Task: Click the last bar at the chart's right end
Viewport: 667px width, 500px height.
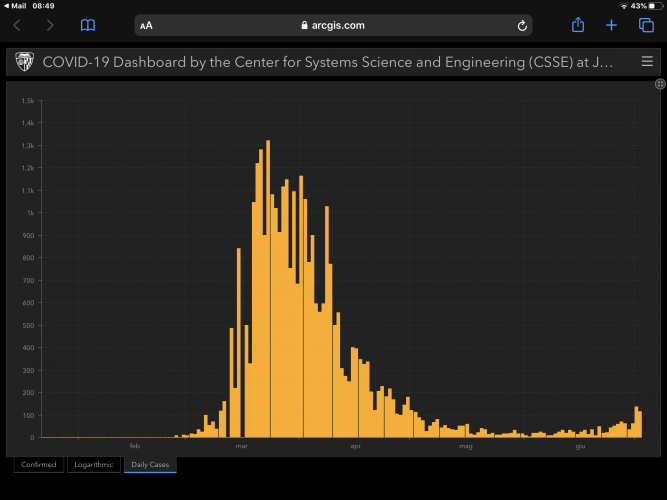Action: (640, 425)
